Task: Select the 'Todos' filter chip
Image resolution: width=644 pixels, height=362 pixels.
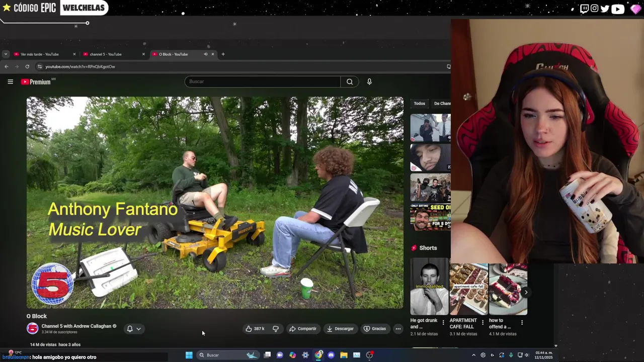Action: [x=420, y=104]
